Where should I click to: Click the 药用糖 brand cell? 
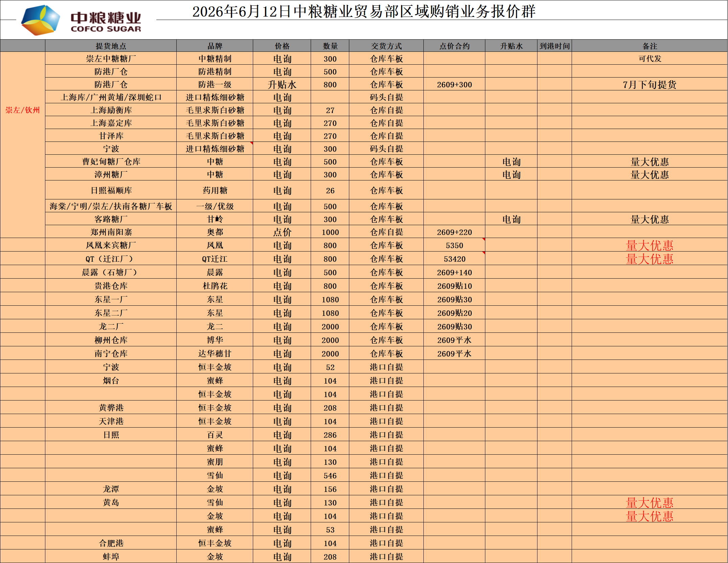pos(215,191)
